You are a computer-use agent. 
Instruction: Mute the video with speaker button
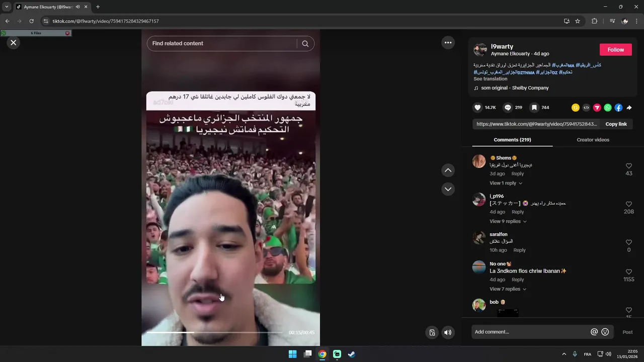pyautogui.click(x=448, y=332)
